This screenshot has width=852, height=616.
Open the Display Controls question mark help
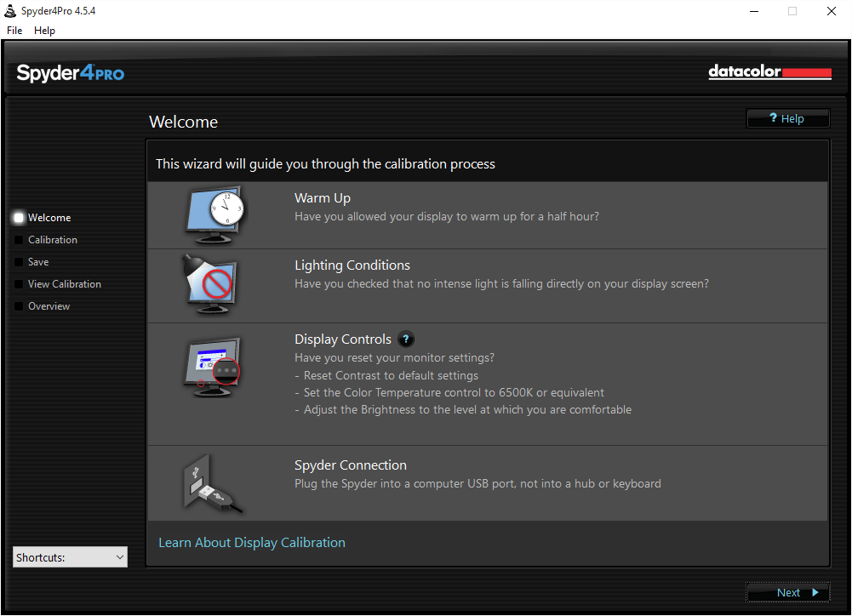tap(406, 339)
